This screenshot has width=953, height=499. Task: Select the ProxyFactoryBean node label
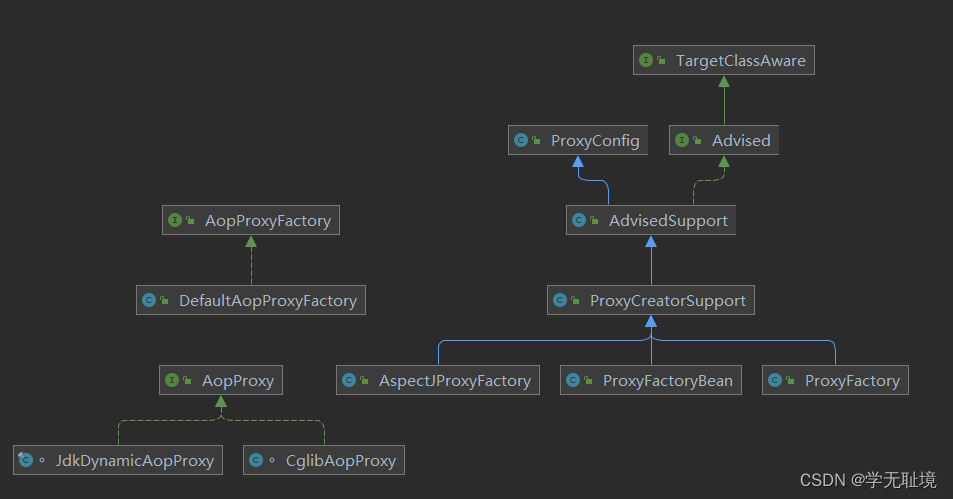(668, 381)
